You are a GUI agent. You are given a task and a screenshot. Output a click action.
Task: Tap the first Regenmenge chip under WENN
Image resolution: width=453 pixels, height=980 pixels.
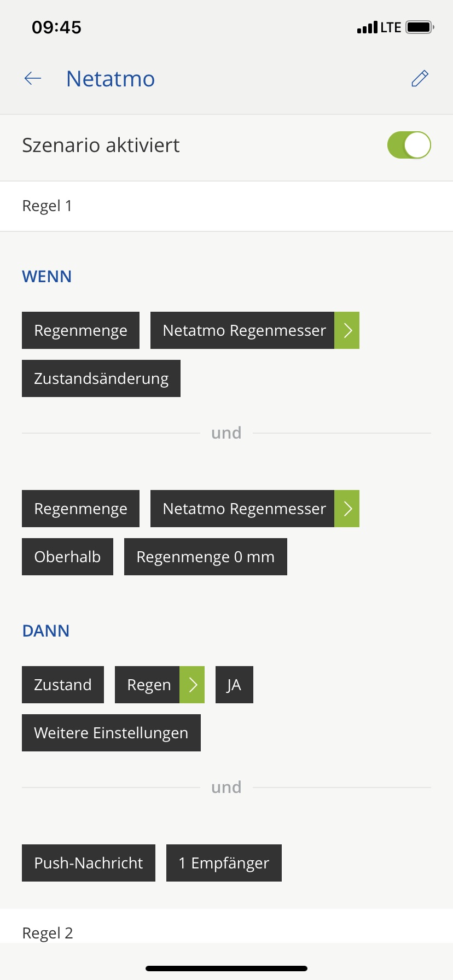click(x=80, y=330)
